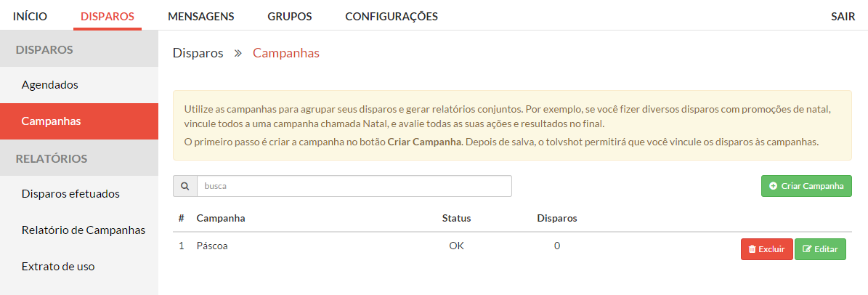The width and height of the screenshot is (868, 295).
Task: Open Disparos efetuados report
Action: [x=79, y=194]
